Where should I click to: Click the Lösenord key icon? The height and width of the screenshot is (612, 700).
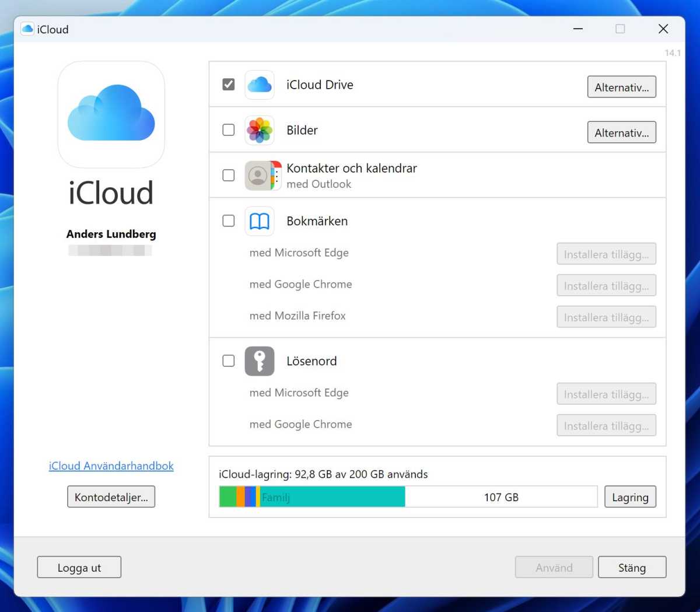click(x=260, y=361)
